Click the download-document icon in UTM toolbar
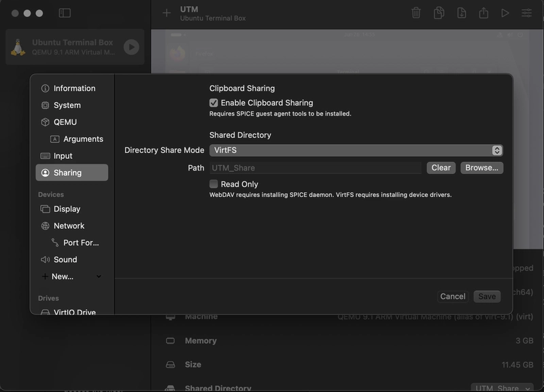Screen dimensions: 544x392 (462, 13)
